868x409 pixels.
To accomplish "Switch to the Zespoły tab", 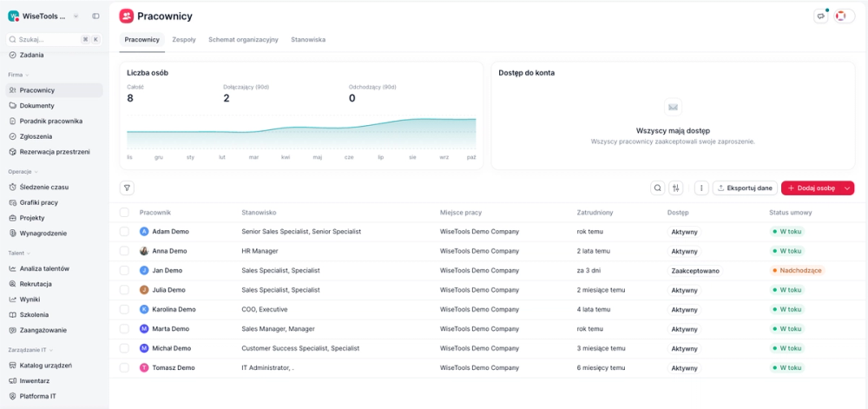I will click(x=184, y=40).
